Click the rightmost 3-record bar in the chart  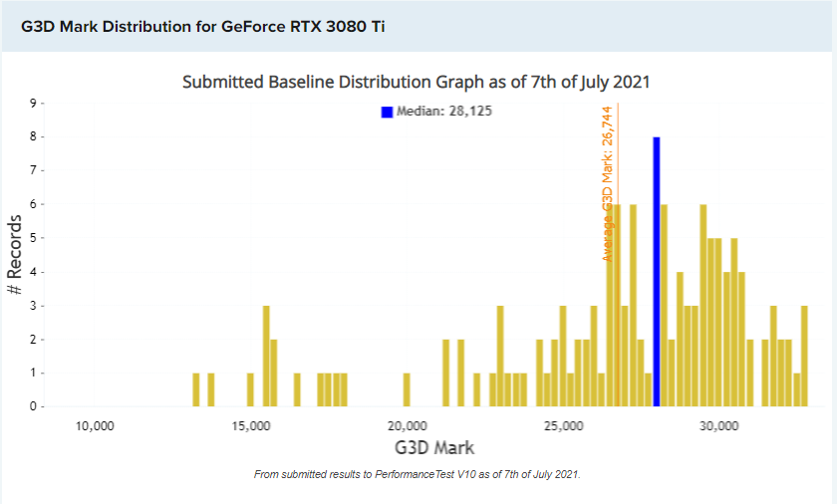coord(804,356)
